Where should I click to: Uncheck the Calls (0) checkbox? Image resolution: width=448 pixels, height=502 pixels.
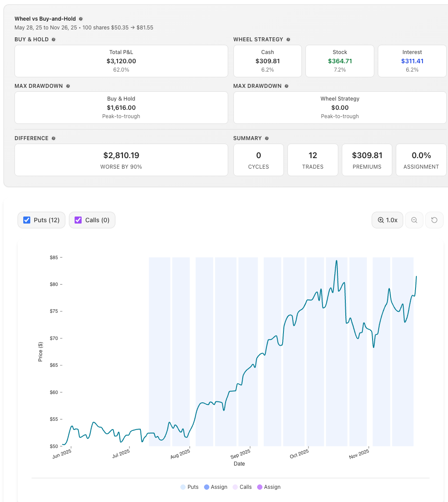[78, 220]
